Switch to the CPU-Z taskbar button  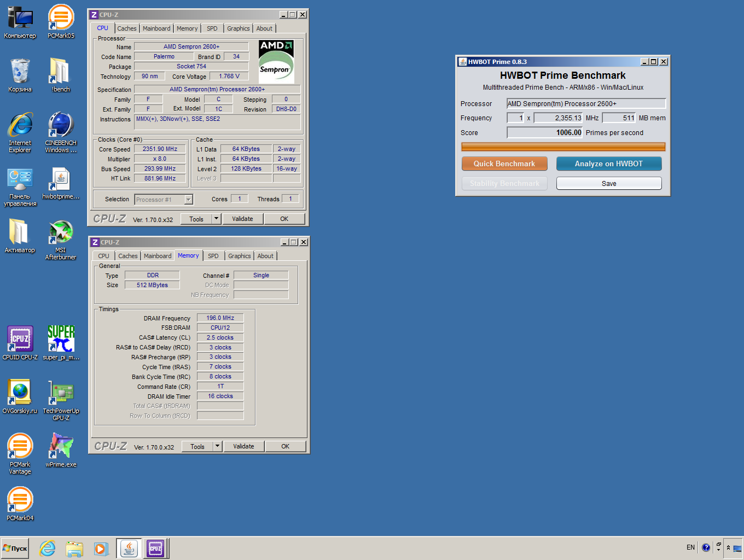coord(156,548)
